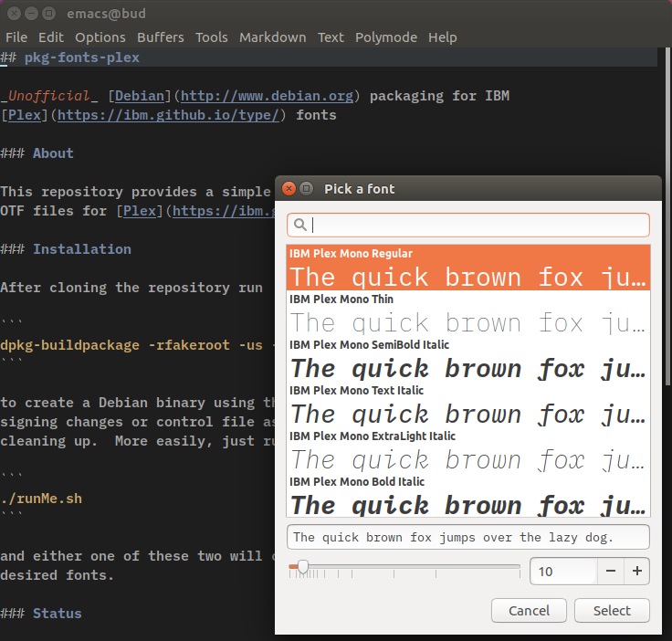
Task: Click the dpkg-buildpackage command line
Action: [137, 345]
